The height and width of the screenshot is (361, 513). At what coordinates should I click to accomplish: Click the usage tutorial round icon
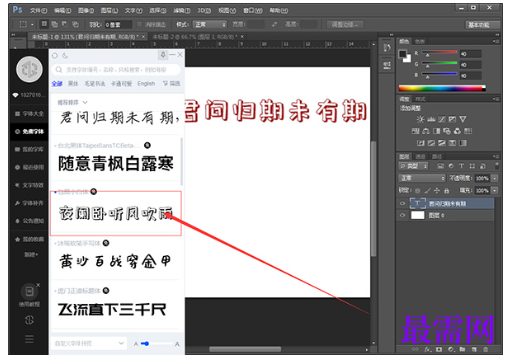[29, 292]
